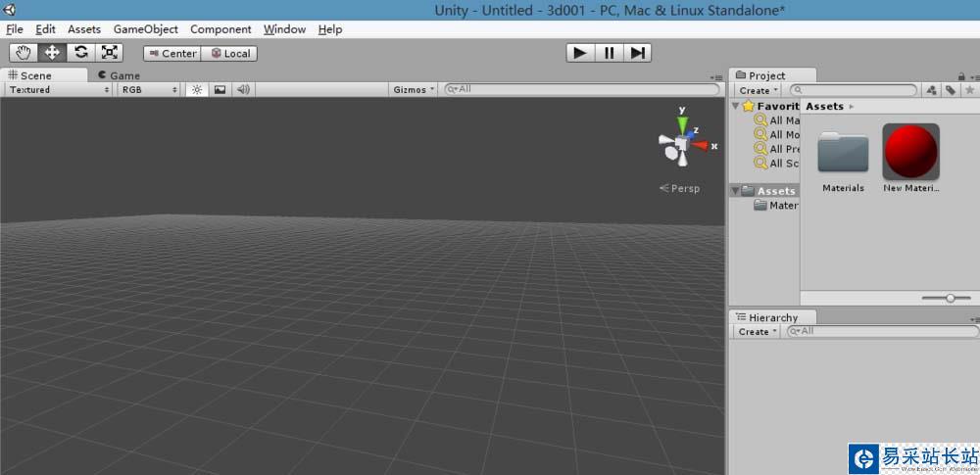The image size is (980, 475).
Task: Click the Assets breadcrumb label
Action: (824, 106)
